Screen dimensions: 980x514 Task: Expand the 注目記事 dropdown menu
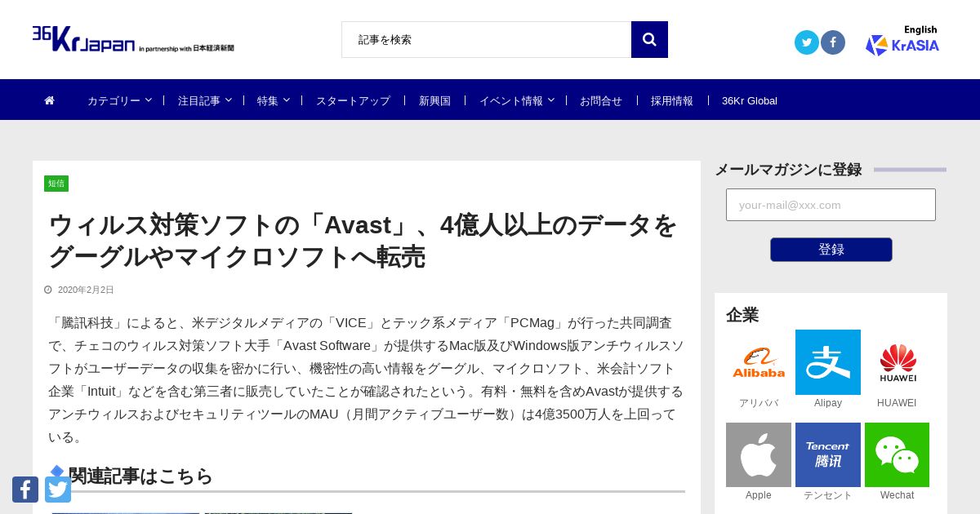205,100
